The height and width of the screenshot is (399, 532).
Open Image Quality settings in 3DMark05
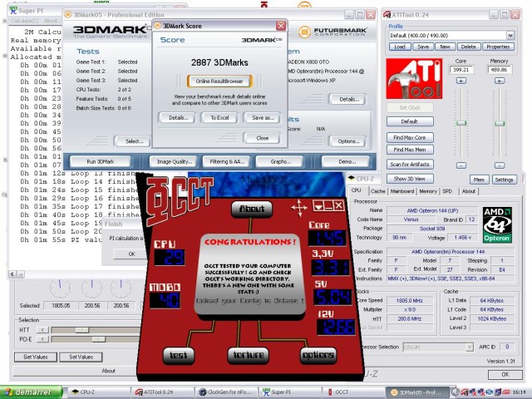click(x=175, y=162)
